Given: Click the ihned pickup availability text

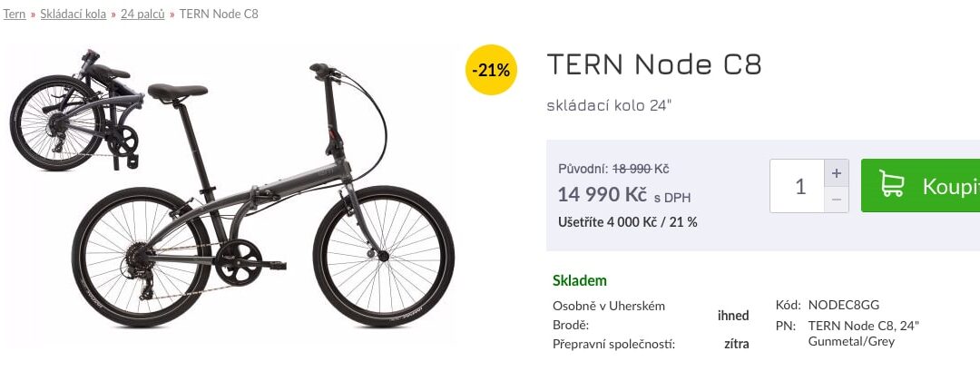Looking at the screenshot, I should (x=733, y=316).
